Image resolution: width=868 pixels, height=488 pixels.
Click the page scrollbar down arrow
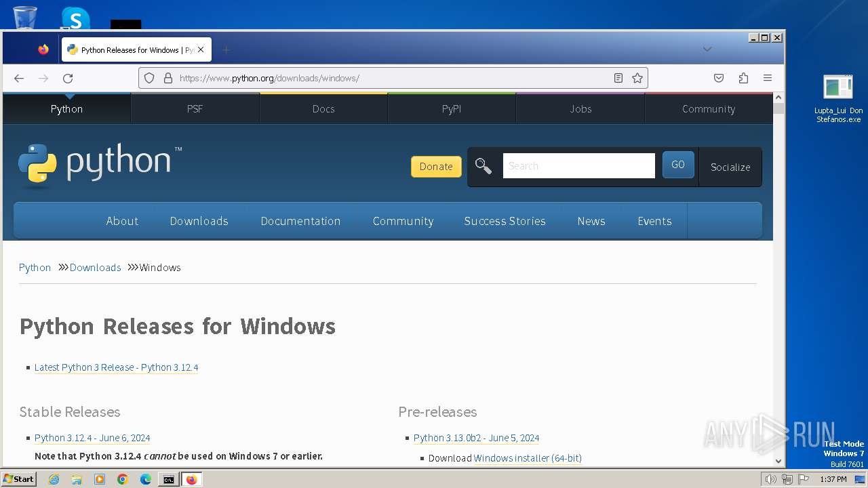pos(778,461)
